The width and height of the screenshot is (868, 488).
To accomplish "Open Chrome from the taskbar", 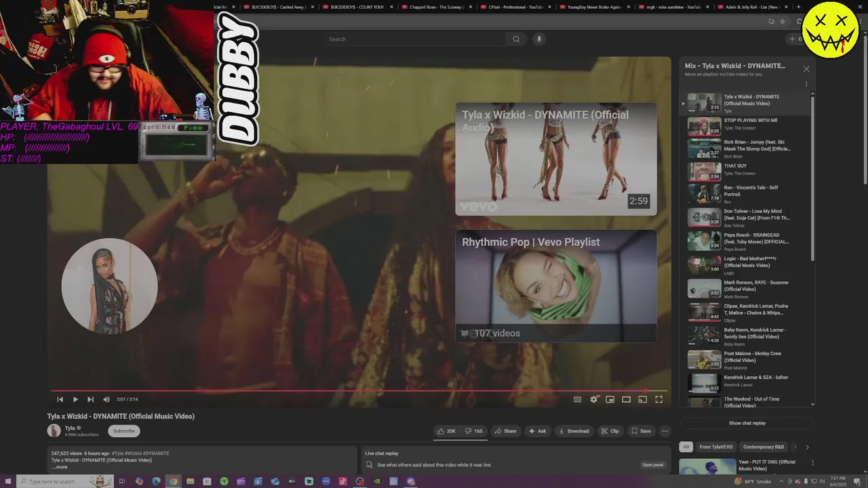I will pos(173,481).
